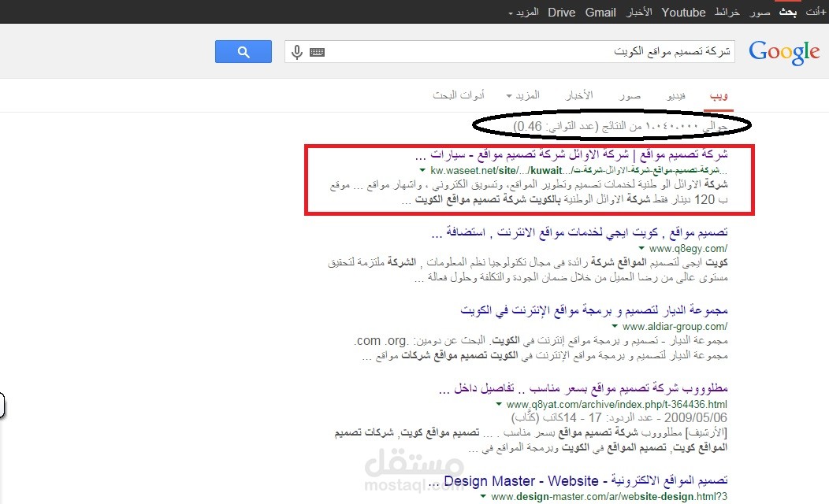The width and height of the screenshot is (829, 504).
Task: Open the on-screen keyboard icon
Action: point(318,52)
